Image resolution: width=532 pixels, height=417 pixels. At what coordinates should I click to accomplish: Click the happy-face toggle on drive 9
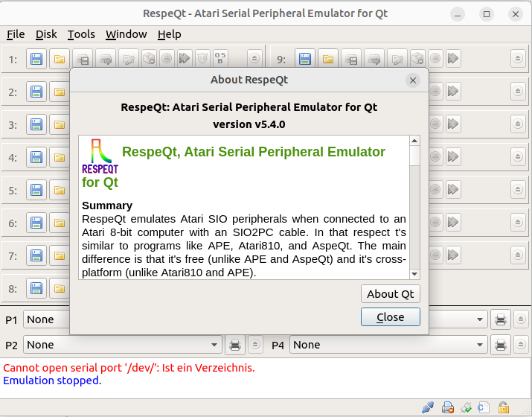tap(435, 59)
